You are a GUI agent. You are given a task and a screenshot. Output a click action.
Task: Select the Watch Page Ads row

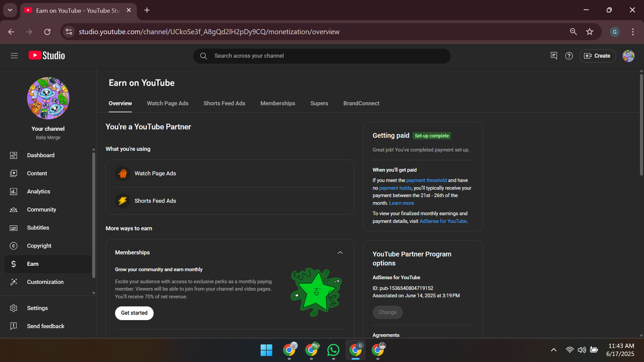click(230, 173)
